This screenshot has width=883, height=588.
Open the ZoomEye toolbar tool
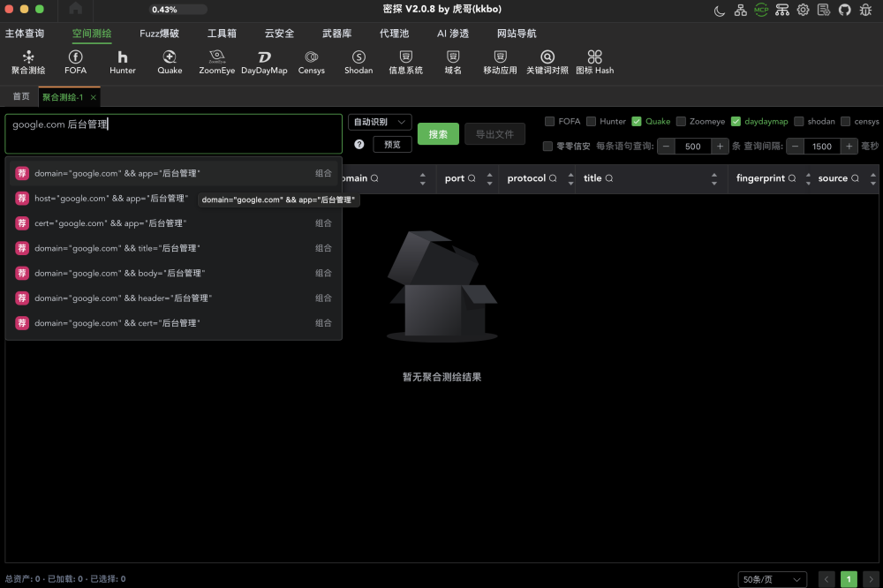pos(217,63)
